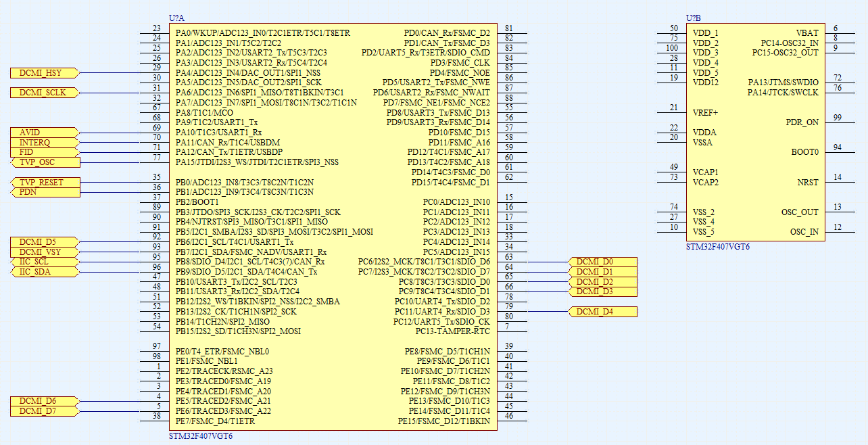This screenshot has width=868, height=445.
Task: Select the VSS_2 pin
Action: tap(703, 212)
